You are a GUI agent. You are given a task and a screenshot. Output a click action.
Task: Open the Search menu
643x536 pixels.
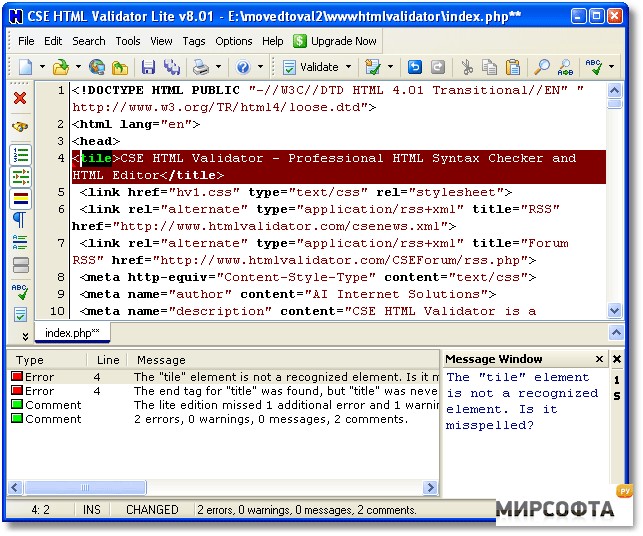pos(89,41)
